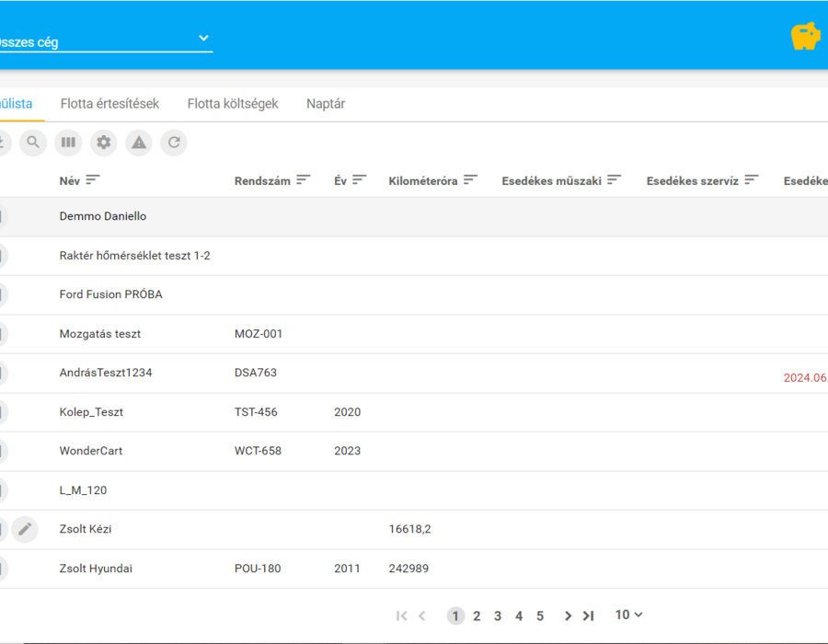Click the WonderCart name
Screen dimensions: 828x644
tap(91, 451)
